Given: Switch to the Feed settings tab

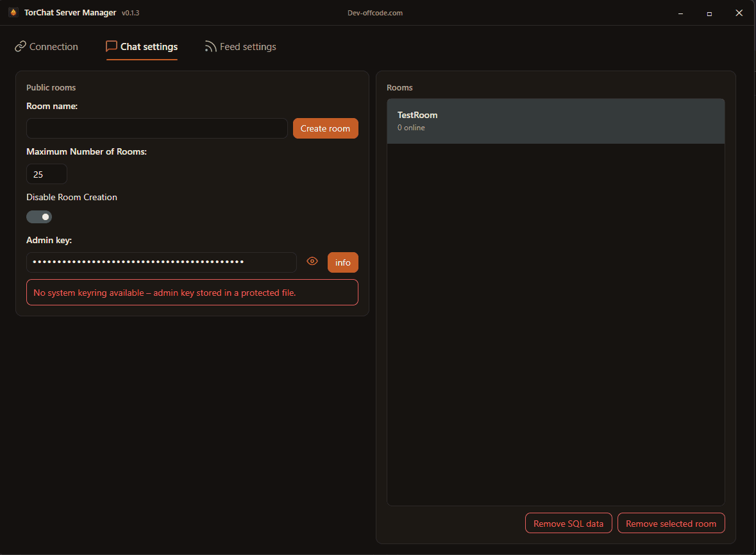Looking at the screenshot, I should pos(240,47).
